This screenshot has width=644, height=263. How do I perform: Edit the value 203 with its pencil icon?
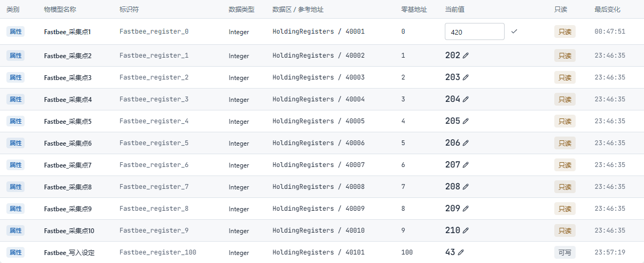click(x=466, y=77)
